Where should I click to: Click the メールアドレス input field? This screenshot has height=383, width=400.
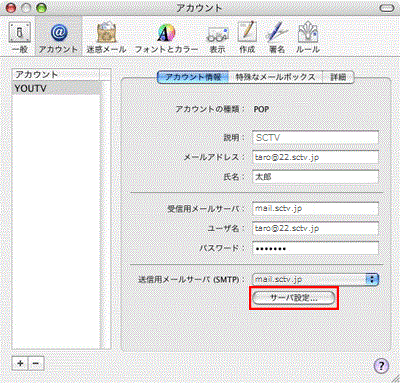pyautogui.click(x=315, y=157)
